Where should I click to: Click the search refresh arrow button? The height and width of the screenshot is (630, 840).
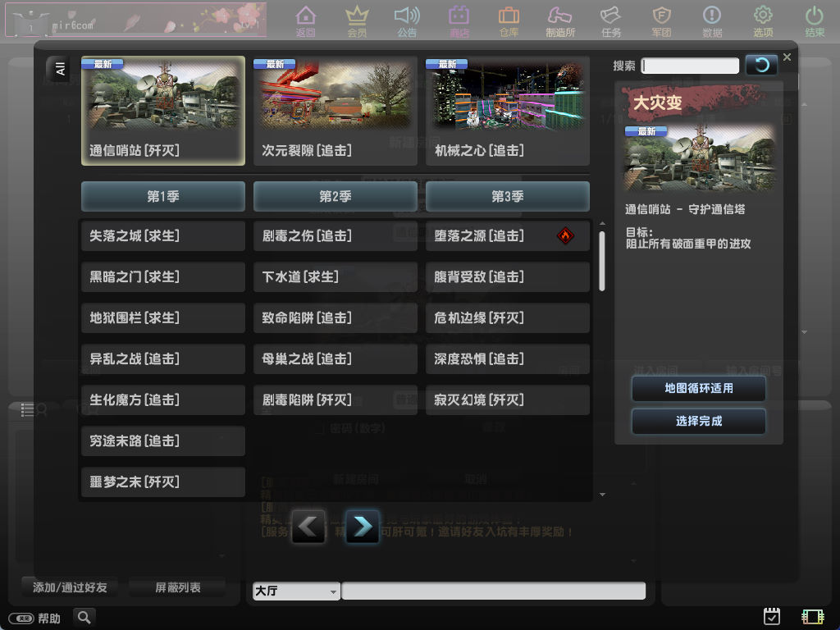click(x=761, y=66)
